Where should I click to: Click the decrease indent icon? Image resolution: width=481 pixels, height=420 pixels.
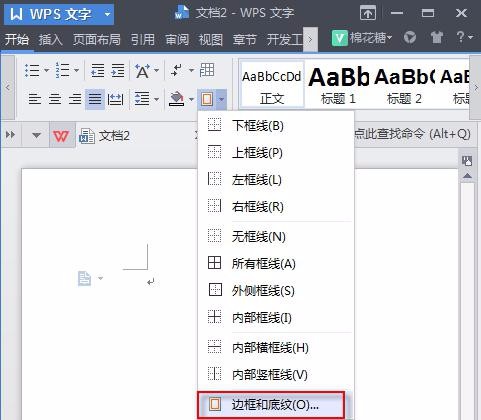coord(98,70)
